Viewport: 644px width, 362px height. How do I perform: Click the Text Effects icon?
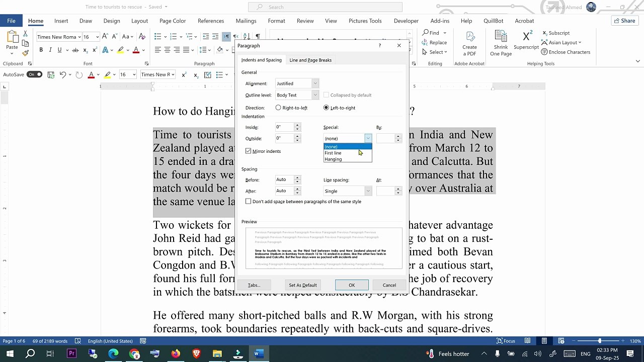click(105, 50)
